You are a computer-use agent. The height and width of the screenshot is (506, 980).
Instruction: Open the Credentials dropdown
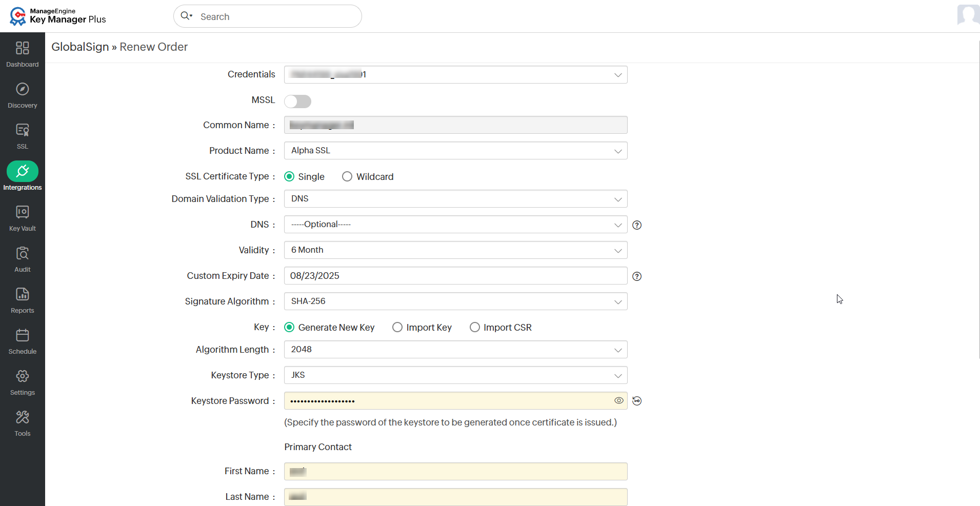[x=456, y=75]
